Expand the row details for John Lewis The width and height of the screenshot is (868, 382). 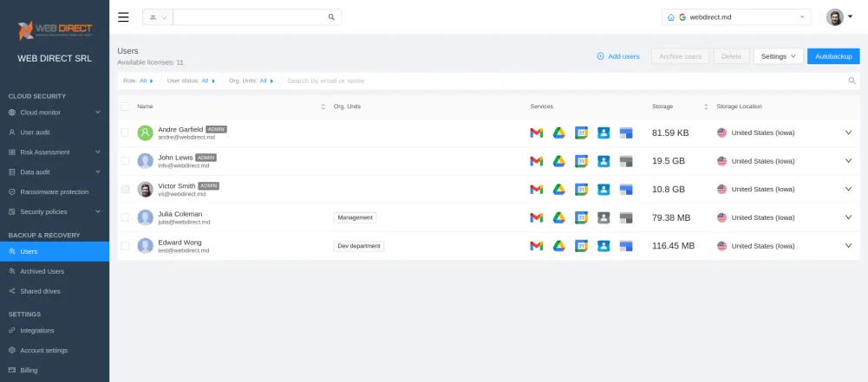[848, 161]
